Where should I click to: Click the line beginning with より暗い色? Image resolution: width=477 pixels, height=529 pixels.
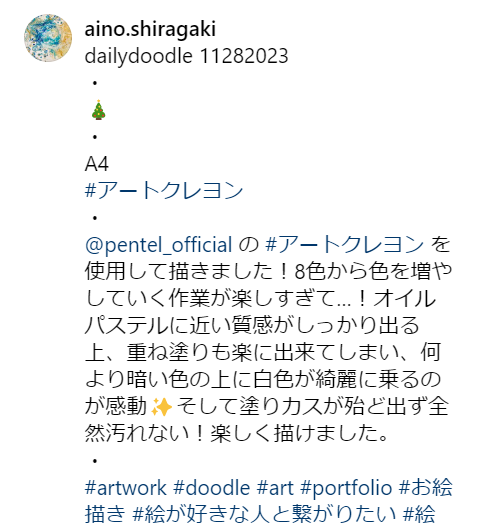coord(263,380)
